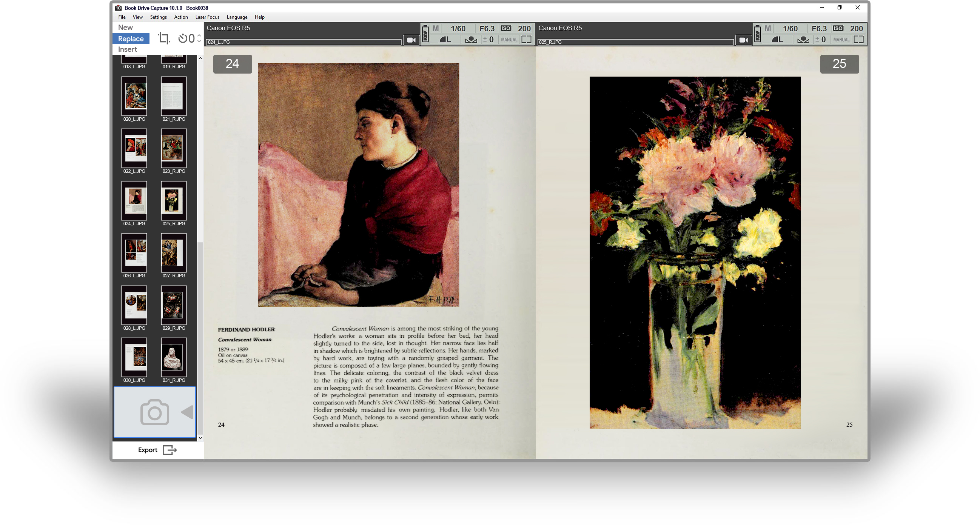The image size is (980, 529).
Task: Select Replace capture mode
Action: tap(131, 38)
